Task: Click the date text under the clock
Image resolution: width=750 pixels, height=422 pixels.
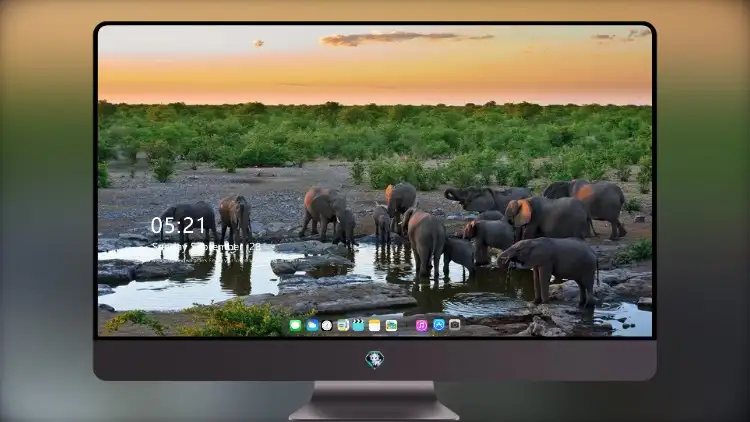Action: (x=206, y=246)
